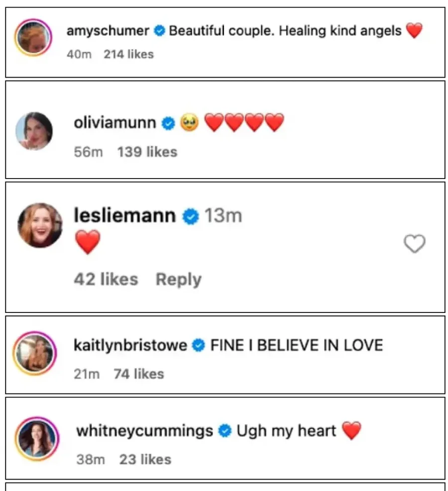The image size is (448, 491).
Task: Click whitneycummings' blue verified badge
Action: click(225, 431)
